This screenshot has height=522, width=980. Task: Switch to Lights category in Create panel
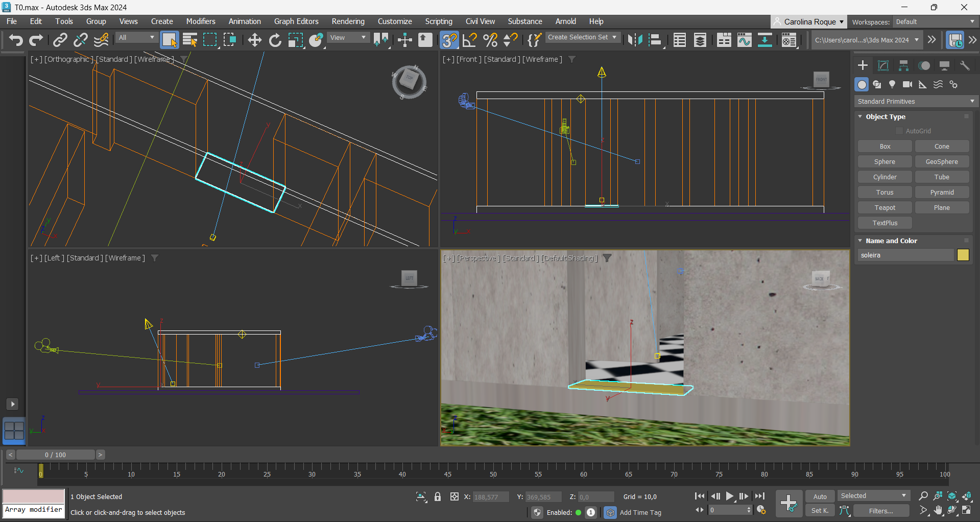892,84
